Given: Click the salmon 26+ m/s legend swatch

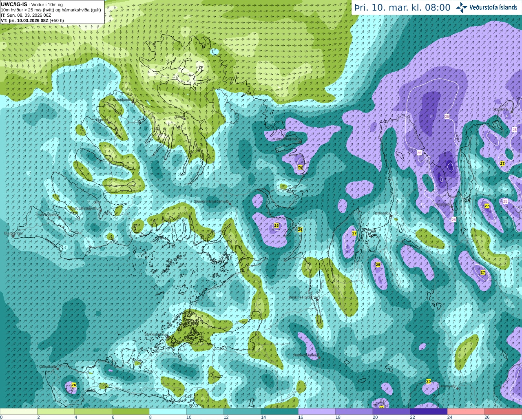Looking at the screenshot, I should (x=503, y=412).
